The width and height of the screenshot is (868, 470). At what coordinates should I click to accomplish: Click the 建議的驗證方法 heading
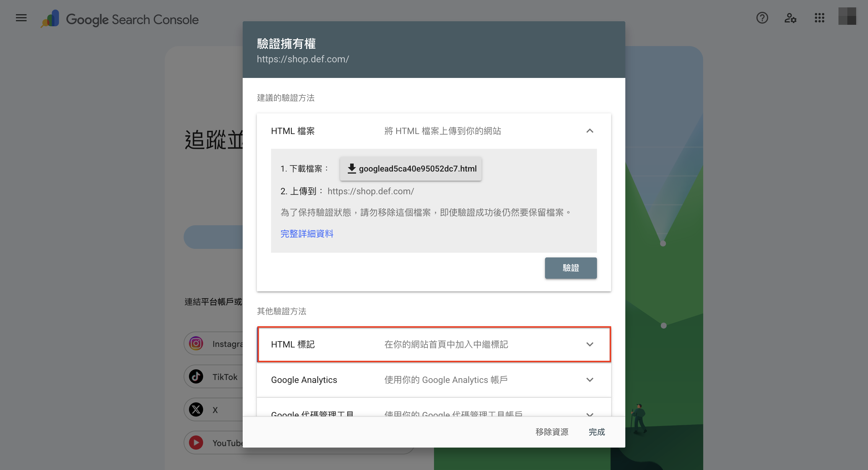click(285, 98)
